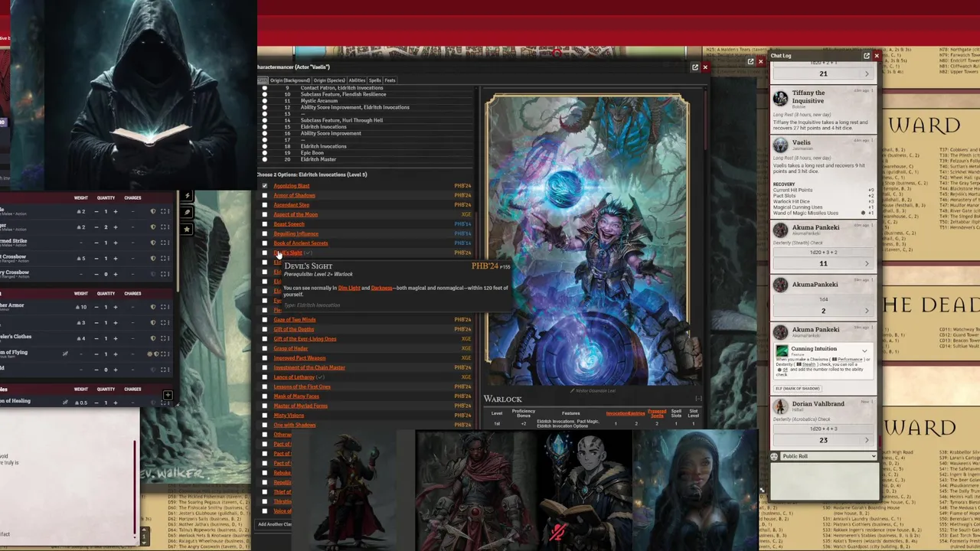This screenshot has width=980, height=551.
Task: Toggle equipped shield on Traveler's Clothes row
Action: click(153, 338)
